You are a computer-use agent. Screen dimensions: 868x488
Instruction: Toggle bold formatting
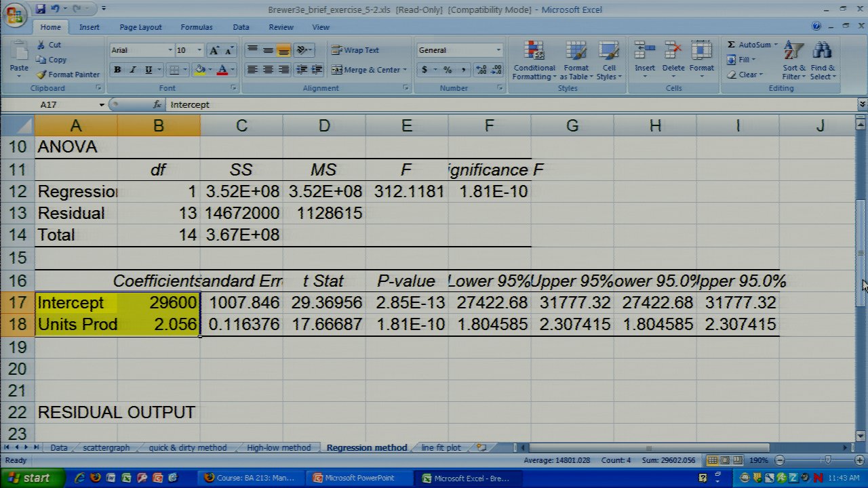[x=117, y=70]
